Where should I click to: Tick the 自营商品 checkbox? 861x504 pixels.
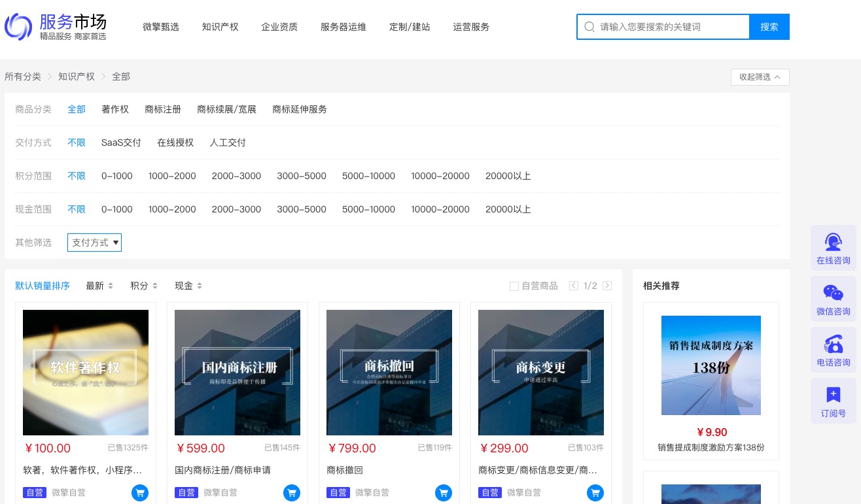(514, 286)
